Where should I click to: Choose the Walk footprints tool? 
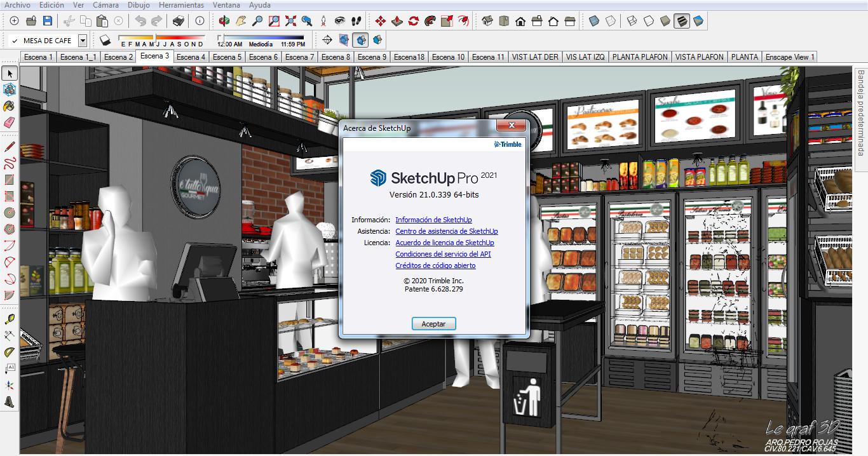tap(356, 21)
